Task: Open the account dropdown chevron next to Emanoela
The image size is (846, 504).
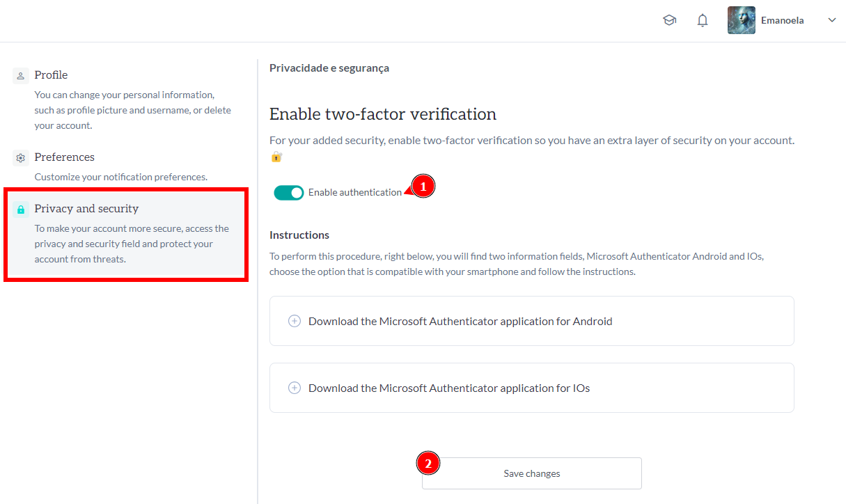Action: 831,20
